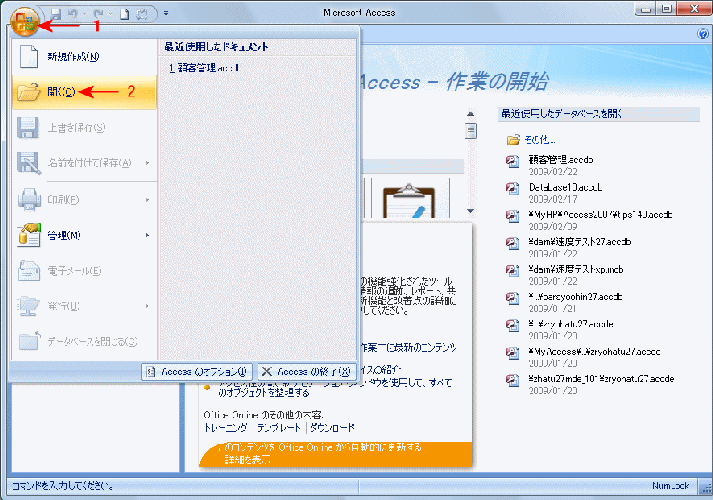Viewport: 713px width, 500px height.
Task: Open ¥zhatu27mde_10 accde recent database
Action: pyautogui.click(x=601, y=379)
